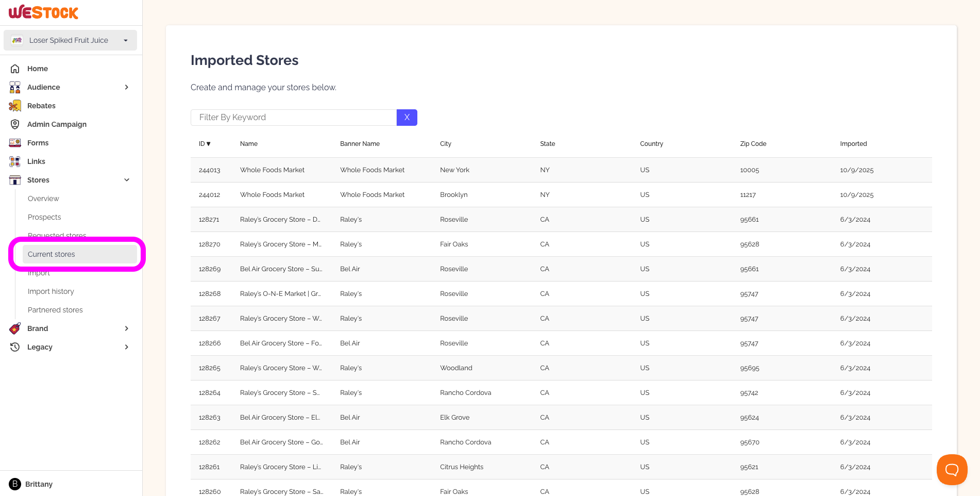Open Partnered stores page

click(55, 310)
